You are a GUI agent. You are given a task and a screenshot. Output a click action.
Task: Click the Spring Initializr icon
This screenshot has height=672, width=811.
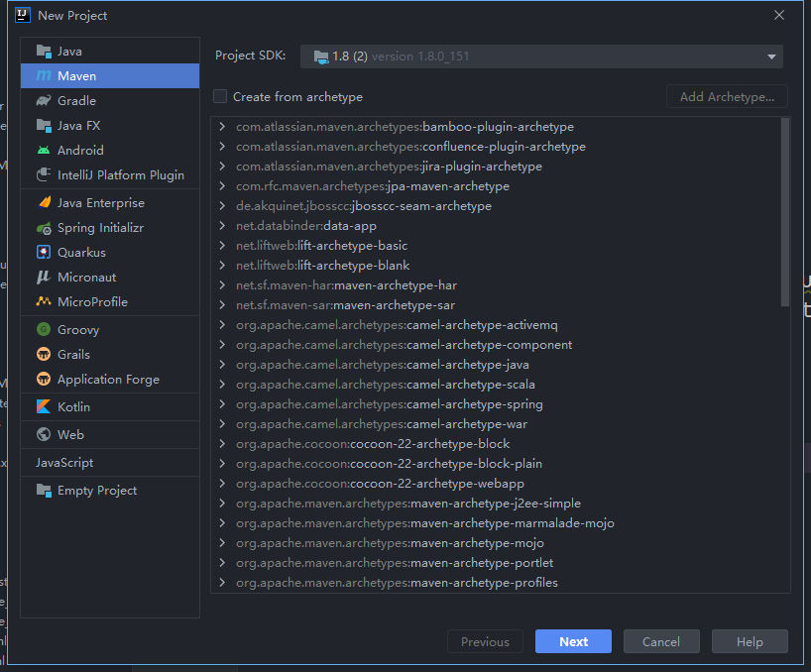(44, 228)
